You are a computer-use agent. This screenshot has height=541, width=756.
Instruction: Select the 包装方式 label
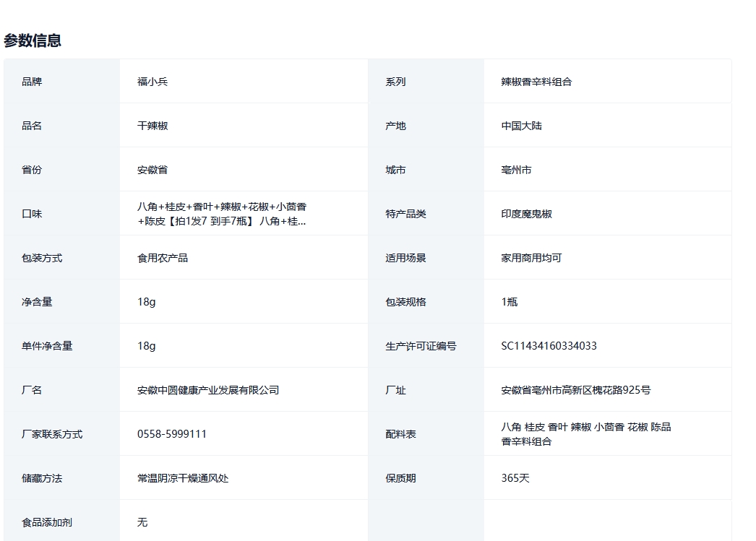pyautogui.click(x=42, y=258)
